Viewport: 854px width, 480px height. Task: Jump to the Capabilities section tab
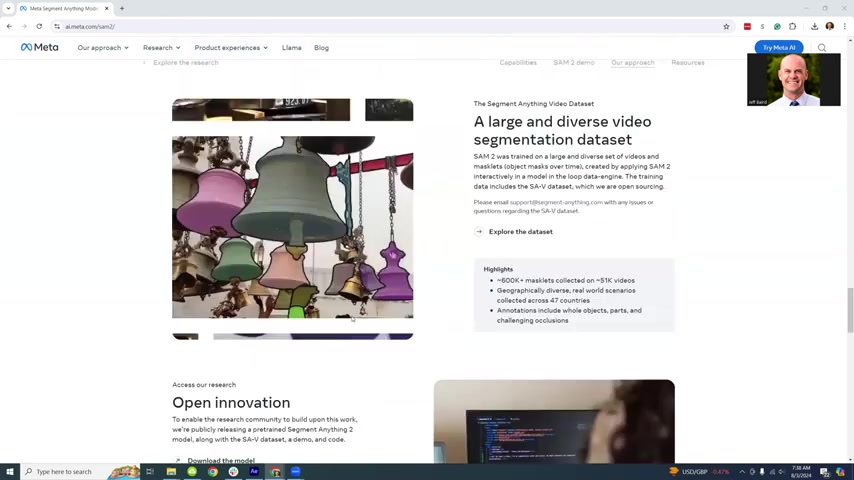[518, 63]
